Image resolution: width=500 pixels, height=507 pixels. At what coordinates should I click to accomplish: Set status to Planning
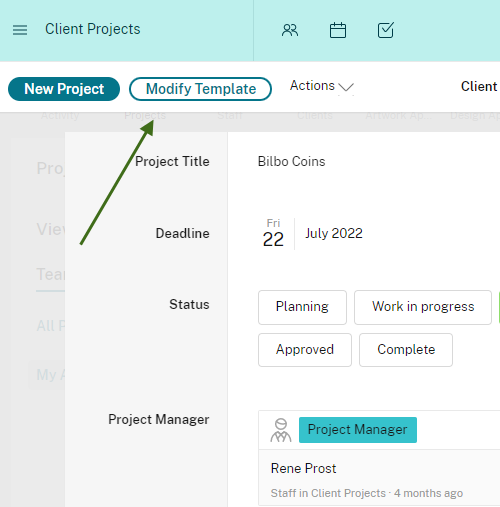click(302, 307)
